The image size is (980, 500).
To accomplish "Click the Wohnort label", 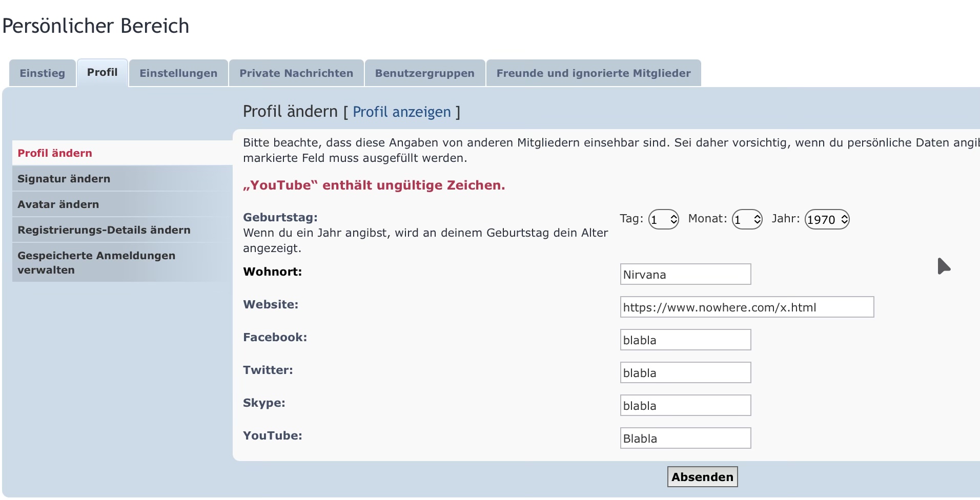I will coord(273,272).
